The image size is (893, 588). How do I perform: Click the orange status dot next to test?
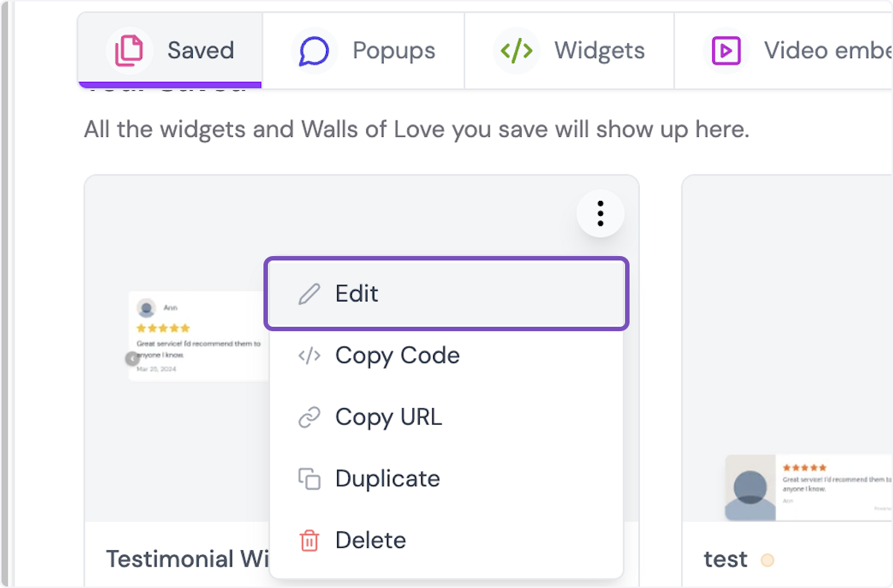click(x=768, y=560)
